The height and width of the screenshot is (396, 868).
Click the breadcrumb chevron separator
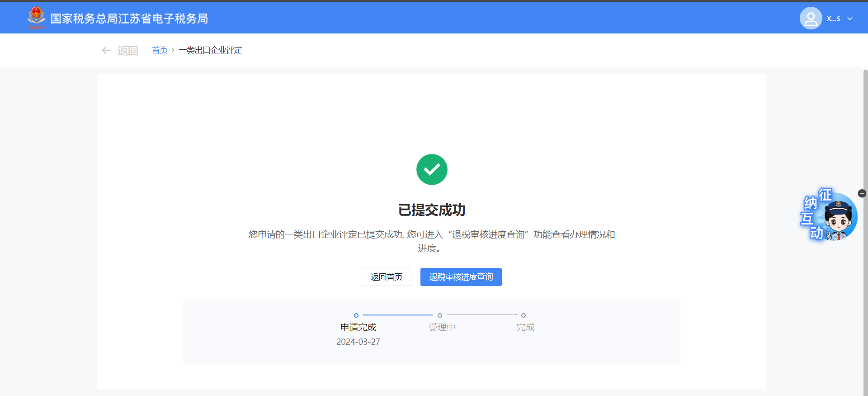point(173,50)
